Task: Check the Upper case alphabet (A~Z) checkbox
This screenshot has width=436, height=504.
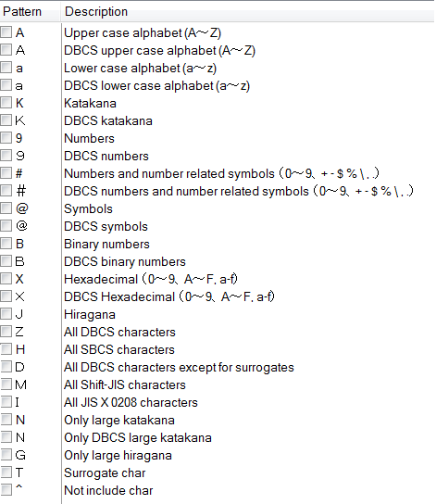Action: coord(6,32)
